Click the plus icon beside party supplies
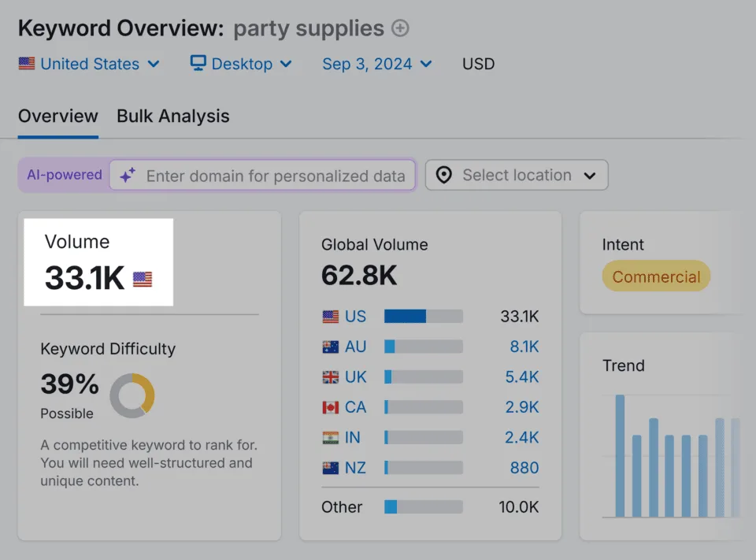 point(400,28)
